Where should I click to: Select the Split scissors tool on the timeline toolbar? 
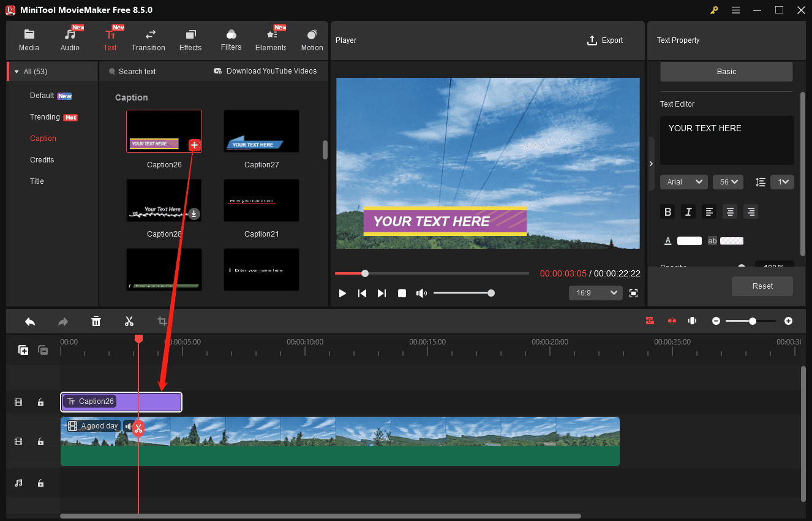[x=129, y=321]
